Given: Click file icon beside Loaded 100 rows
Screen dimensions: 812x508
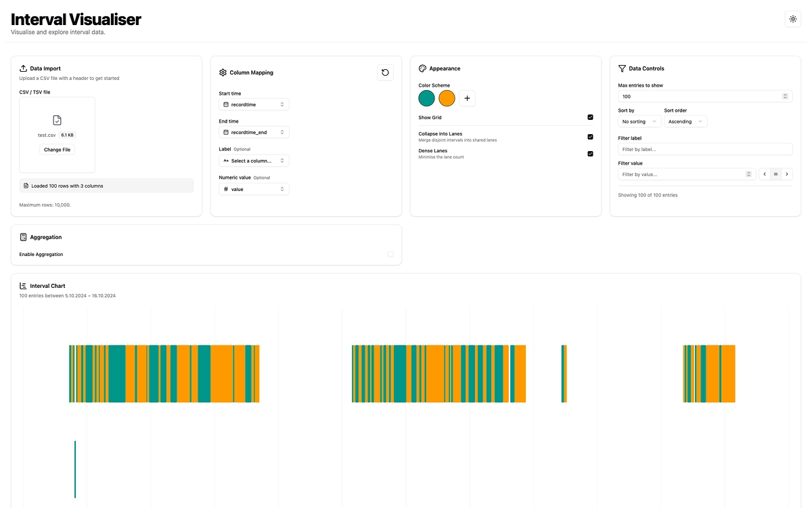Looking at the screenshot, I should pos(26,186).
